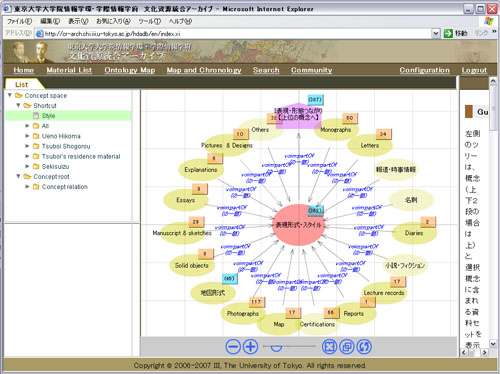Click the fit-to-screen icon

(x=329, y=347)
